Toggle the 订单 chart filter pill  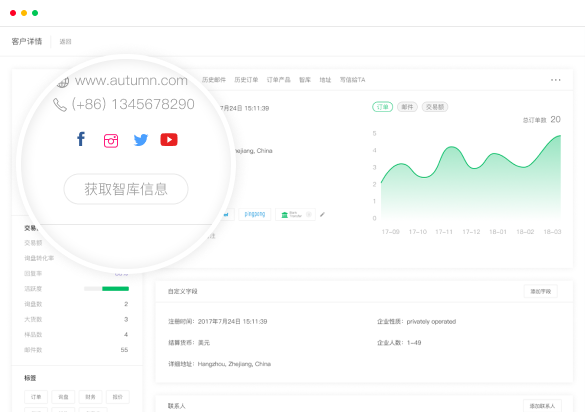coord(382,107)
